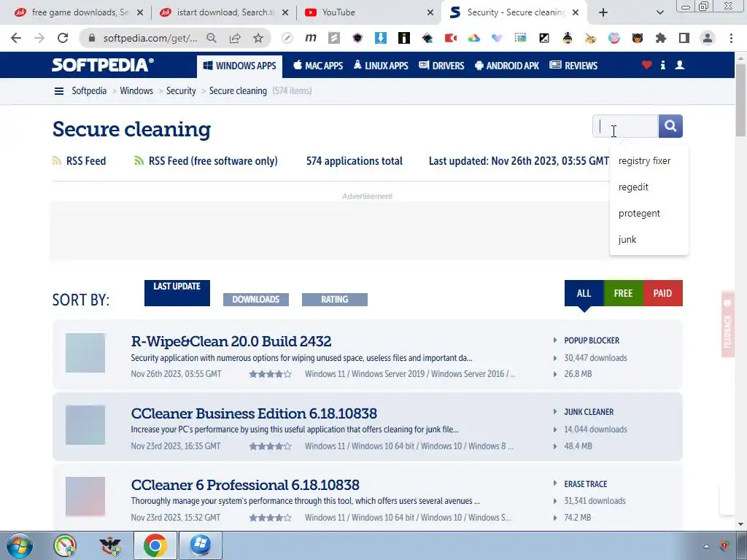Click the share icon in address bar
The image size is (747, 560).
(235, 38)
